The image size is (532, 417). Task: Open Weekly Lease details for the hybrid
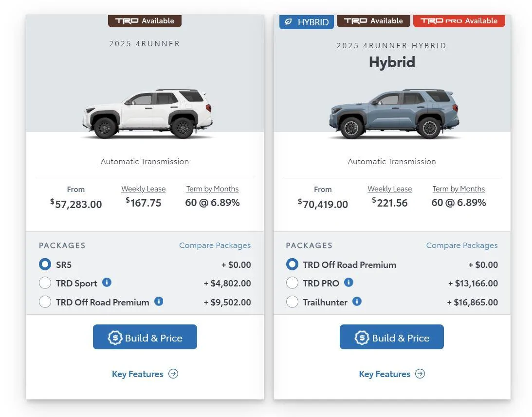[x=389, y=189]
